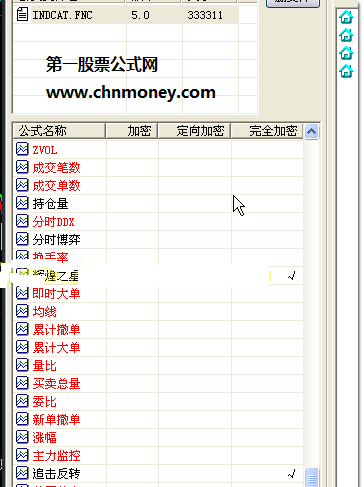Click the chart icon beside 均线
Image resolution: width=364 pixels, height=487 pixels.
click(22, 311)
